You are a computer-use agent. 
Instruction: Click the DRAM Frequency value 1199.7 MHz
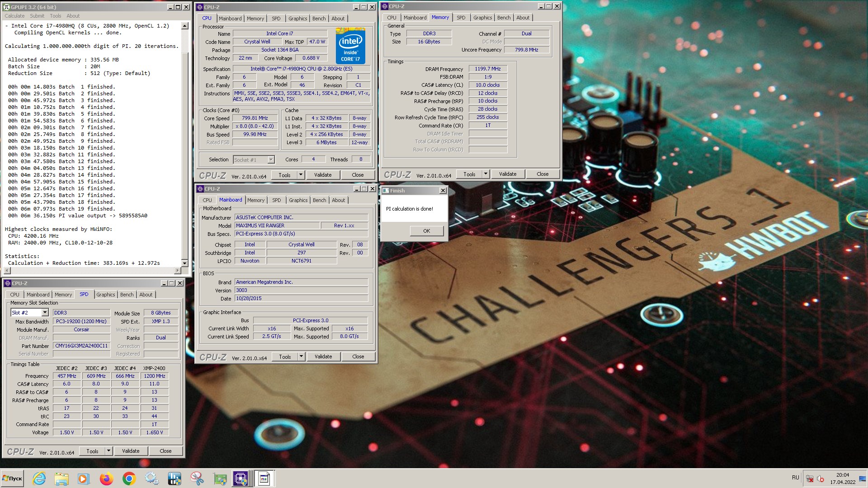(488, 69)
